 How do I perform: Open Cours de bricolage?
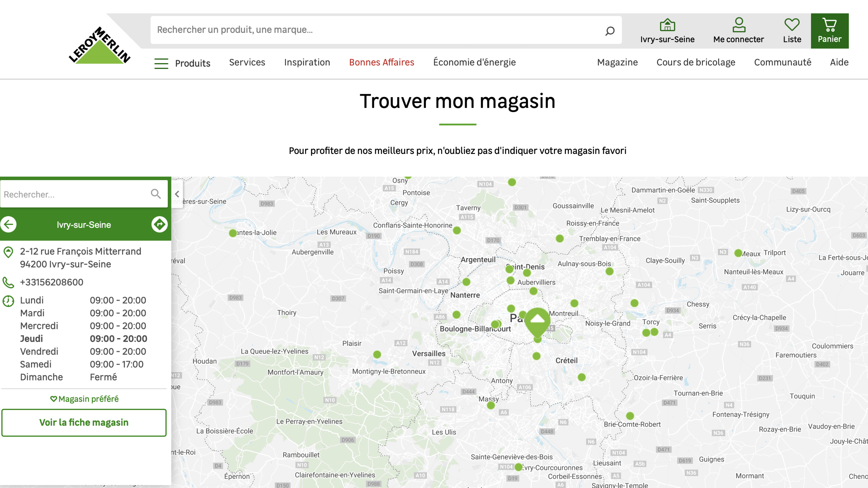coord(696,62)
